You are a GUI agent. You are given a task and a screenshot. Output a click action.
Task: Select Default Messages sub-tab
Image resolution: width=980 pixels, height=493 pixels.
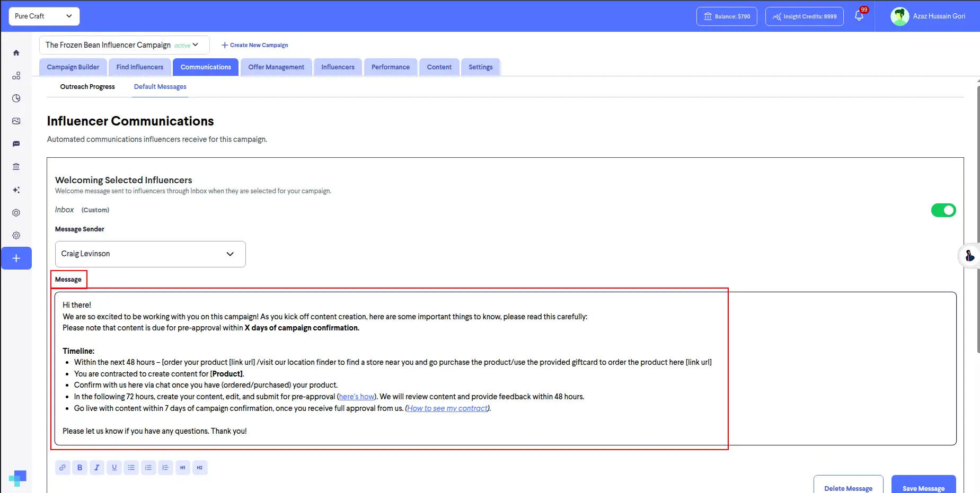click(x=160, y=87)
